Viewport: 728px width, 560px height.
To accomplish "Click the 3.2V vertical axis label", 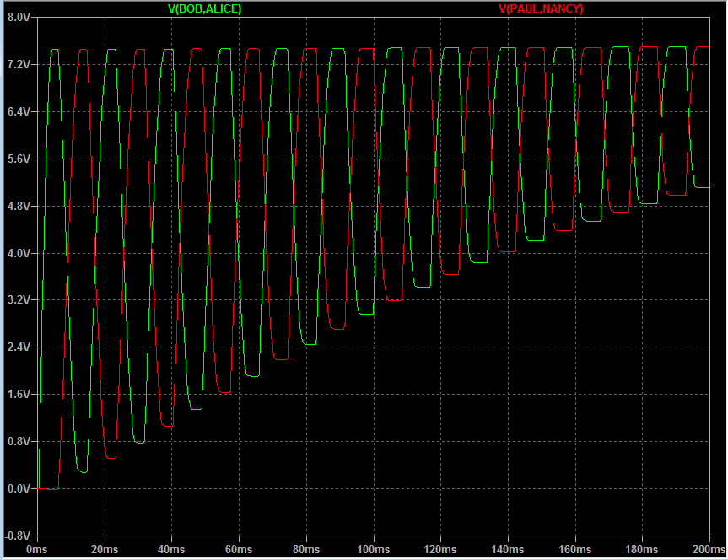I will [x=19, y=300].
